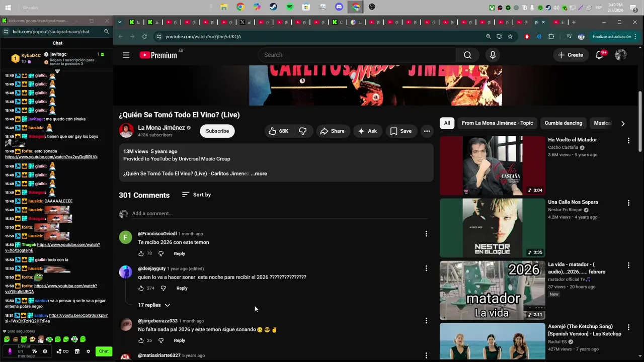Screen dimensions: 644x362
Task: Open options for Una Calle Nos Separa video
Action: point(628,203)
